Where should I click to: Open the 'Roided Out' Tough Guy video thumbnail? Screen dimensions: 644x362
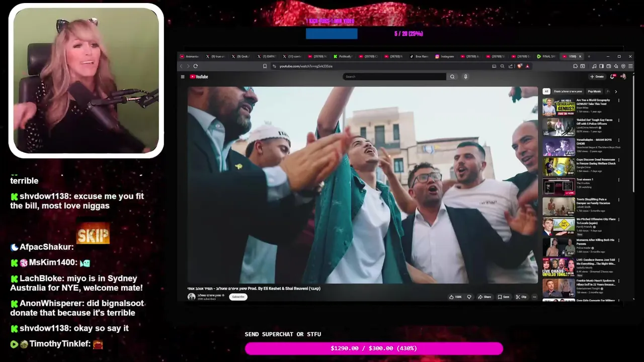[558, 126]
